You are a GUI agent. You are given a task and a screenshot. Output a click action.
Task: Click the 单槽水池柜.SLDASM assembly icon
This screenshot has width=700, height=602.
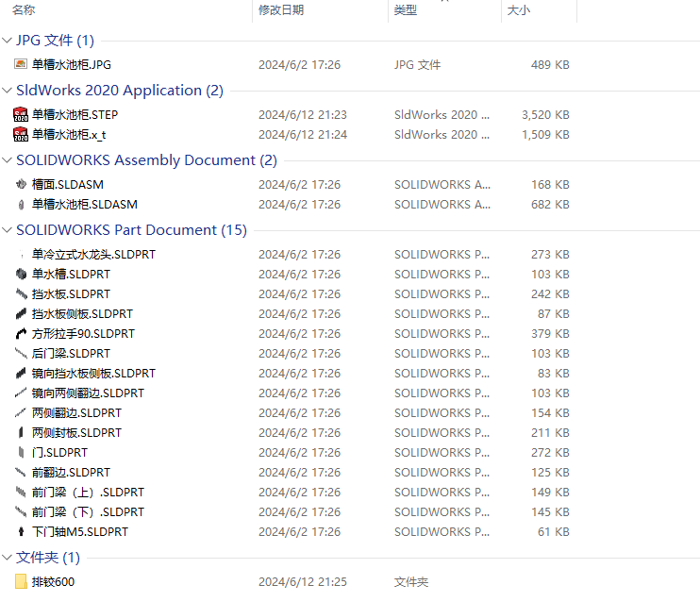(x=21, y=205)
